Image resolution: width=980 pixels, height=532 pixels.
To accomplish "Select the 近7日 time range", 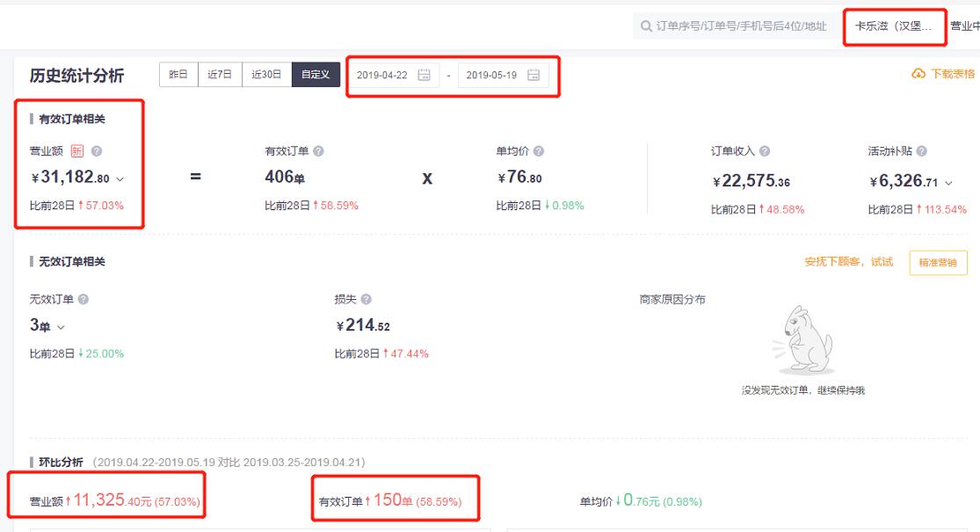I will click(220, 75).
